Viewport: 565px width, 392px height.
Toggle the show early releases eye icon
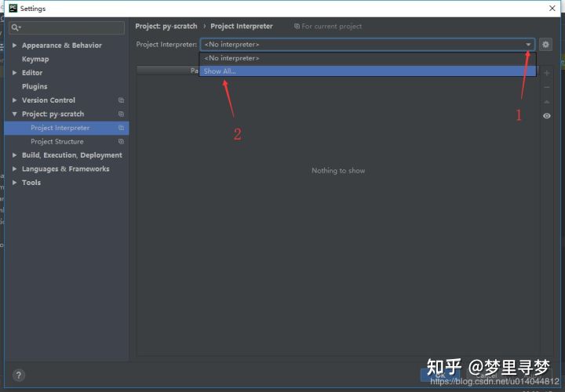click(x=547, y=116)
